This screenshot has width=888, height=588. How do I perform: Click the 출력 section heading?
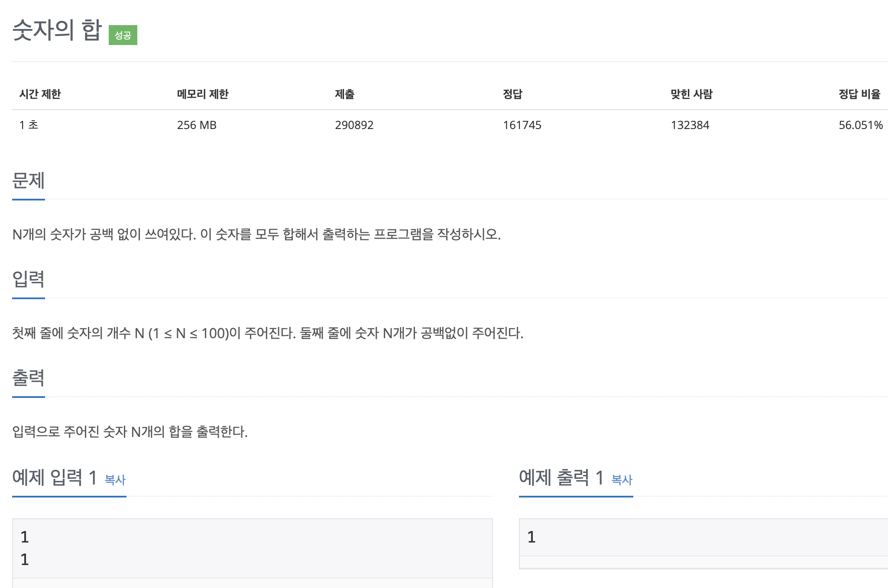[x=29, y=378]
